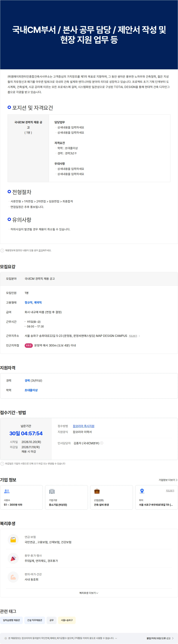Select the 건설 직무채용관 tag

pyautogui.click(x=35, y=620)
